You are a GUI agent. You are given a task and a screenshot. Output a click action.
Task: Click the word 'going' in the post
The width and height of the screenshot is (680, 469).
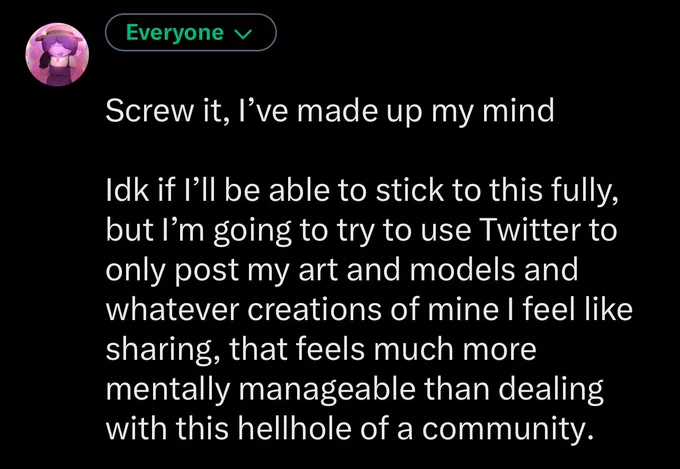click(252, 232)
